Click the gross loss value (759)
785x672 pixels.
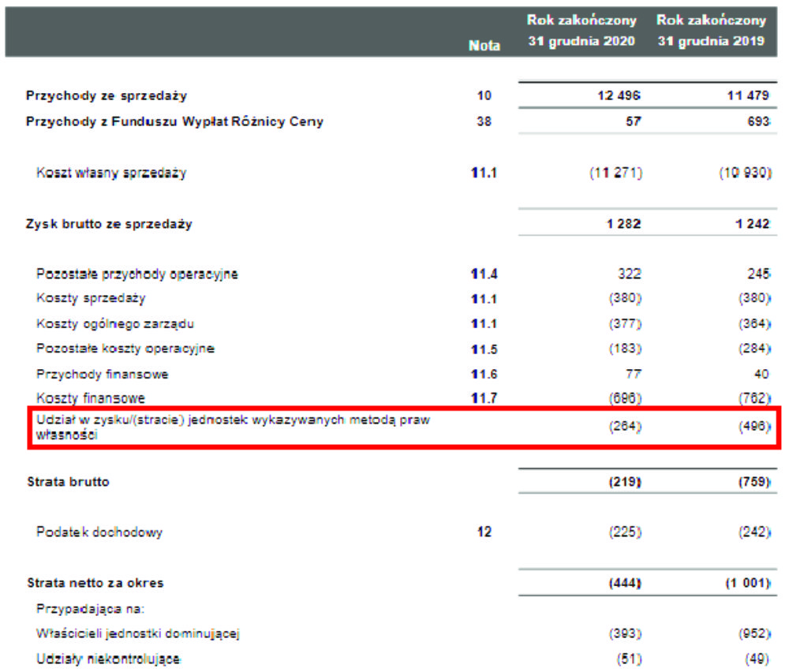coord(754,482)
